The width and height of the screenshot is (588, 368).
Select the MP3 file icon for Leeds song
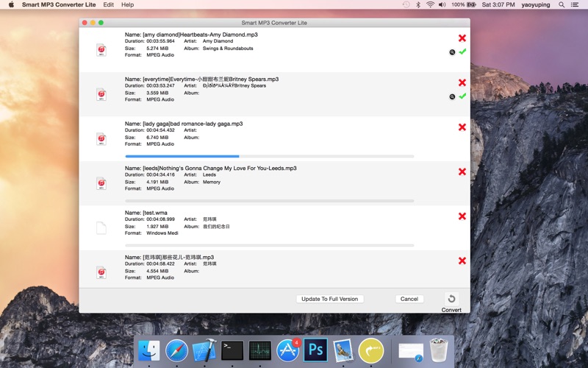pyautogui.click(x=101, y=183)
